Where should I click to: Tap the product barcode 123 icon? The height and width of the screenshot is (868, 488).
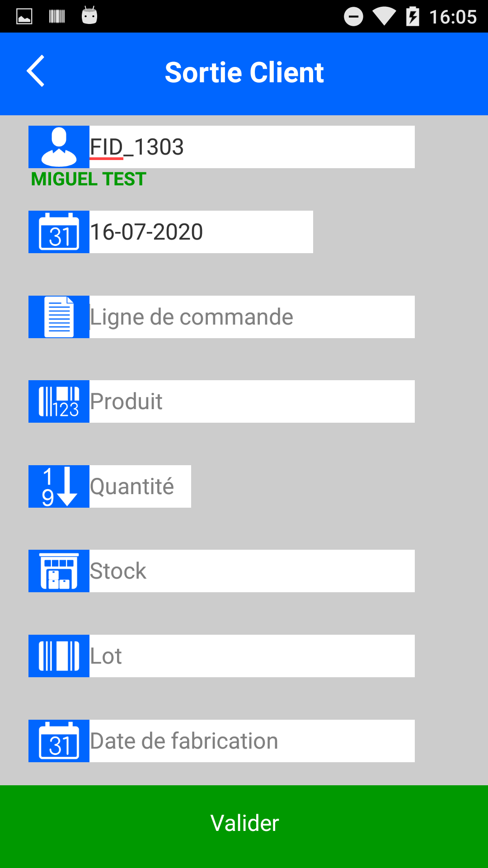59,401
